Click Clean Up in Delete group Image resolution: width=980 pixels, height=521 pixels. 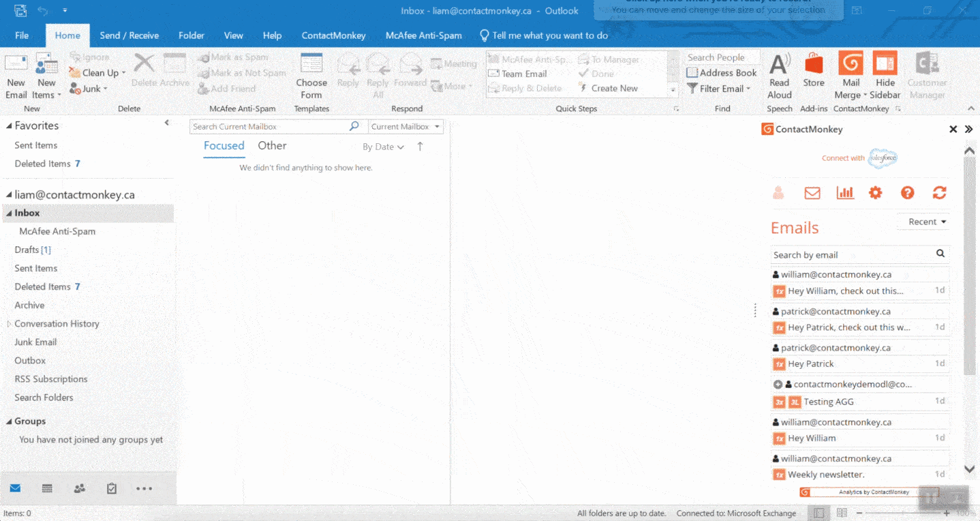[x=97, y=73]
